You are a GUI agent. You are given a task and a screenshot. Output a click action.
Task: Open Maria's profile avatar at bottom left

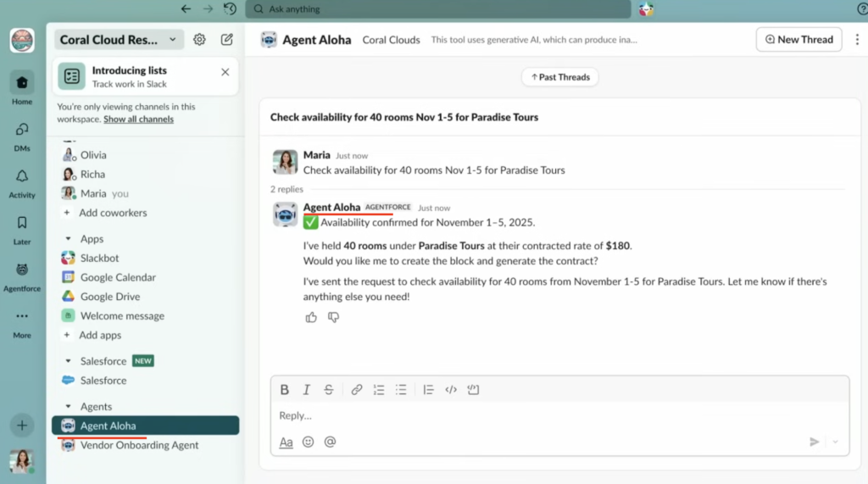21,461
